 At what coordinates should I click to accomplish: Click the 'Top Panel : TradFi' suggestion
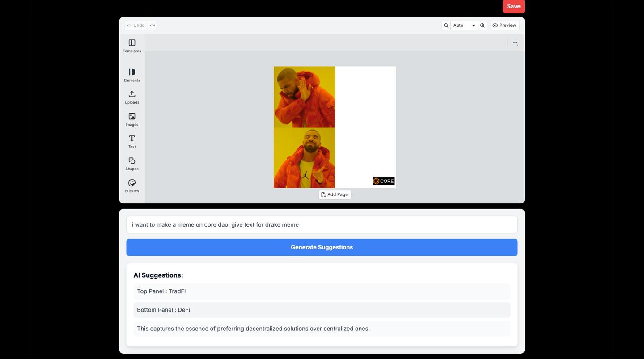coord(322,291)
